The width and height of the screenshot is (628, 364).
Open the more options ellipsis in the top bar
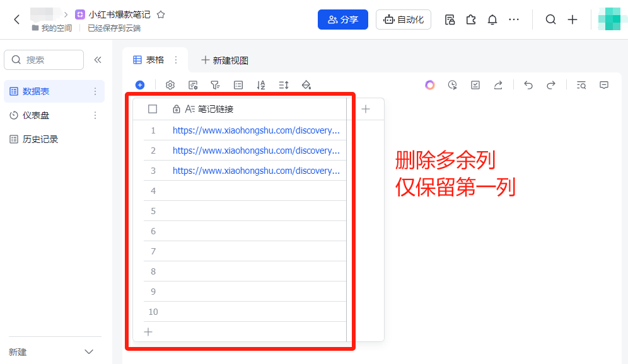point(514,20)
